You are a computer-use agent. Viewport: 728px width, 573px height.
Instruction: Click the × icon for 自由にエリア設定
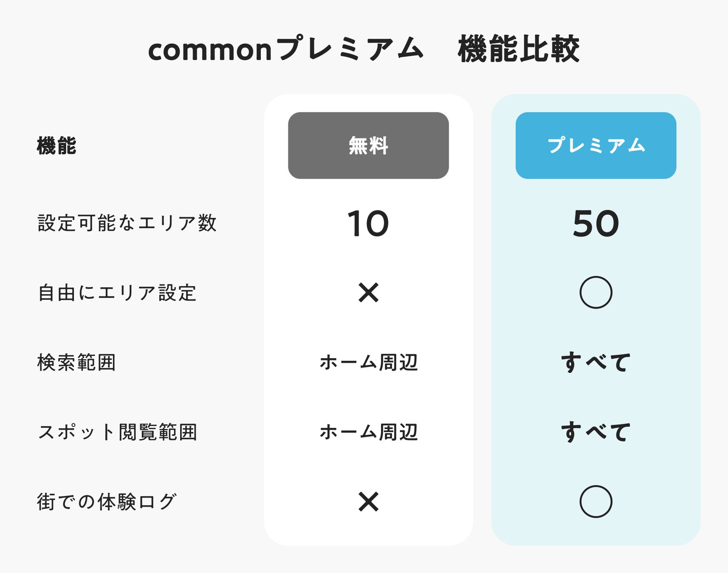pyautogui.click(x=368, y=292)
